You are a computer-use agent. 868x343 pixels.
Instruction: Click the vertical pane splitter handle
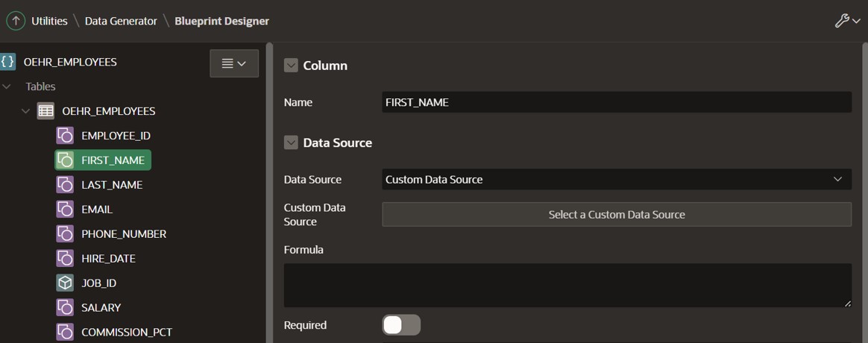[270, 192]
